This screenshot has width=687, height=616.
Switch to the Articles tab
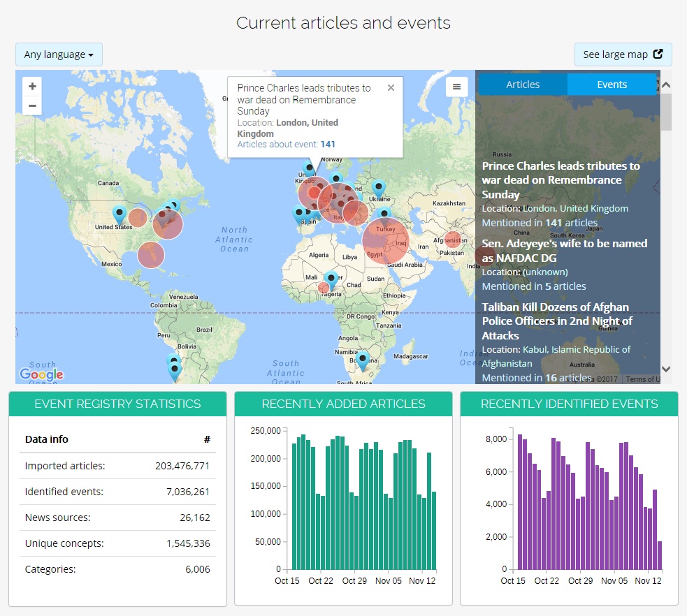pyautogui.click(x=523, y=84)
